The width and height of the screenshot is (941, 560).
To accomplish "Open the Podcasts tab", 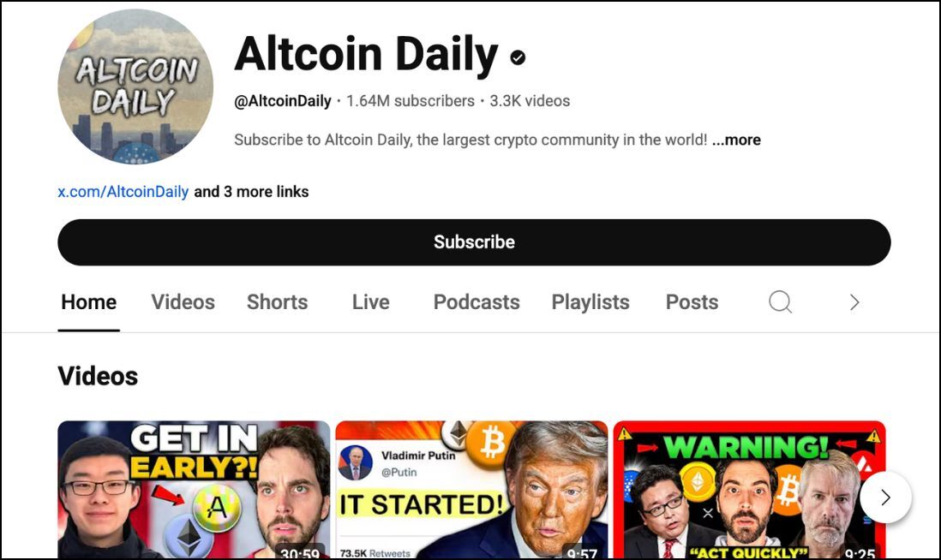I will point(476,302).
